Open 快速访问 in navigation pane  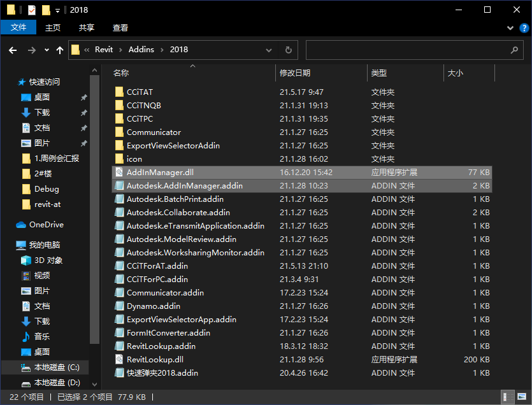44,82
